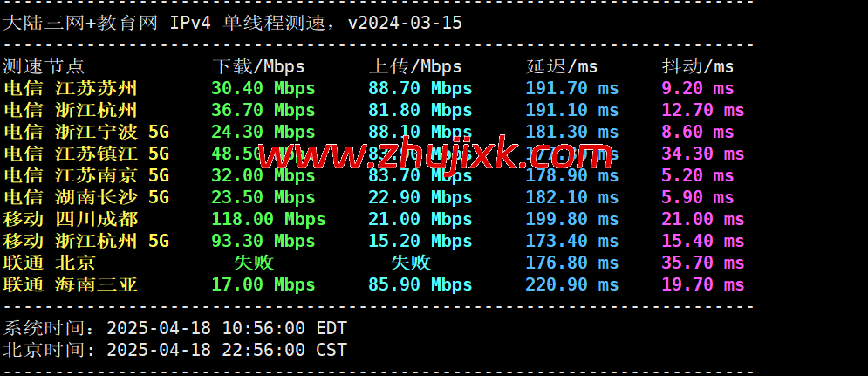Click the 85.90 Mbps upload value

[x=420, y=284]
